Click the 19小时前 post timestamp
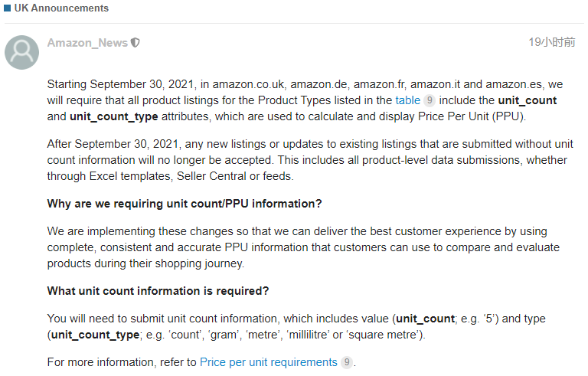The height and width of the screenshot is (376, 588). pos(551,42)
